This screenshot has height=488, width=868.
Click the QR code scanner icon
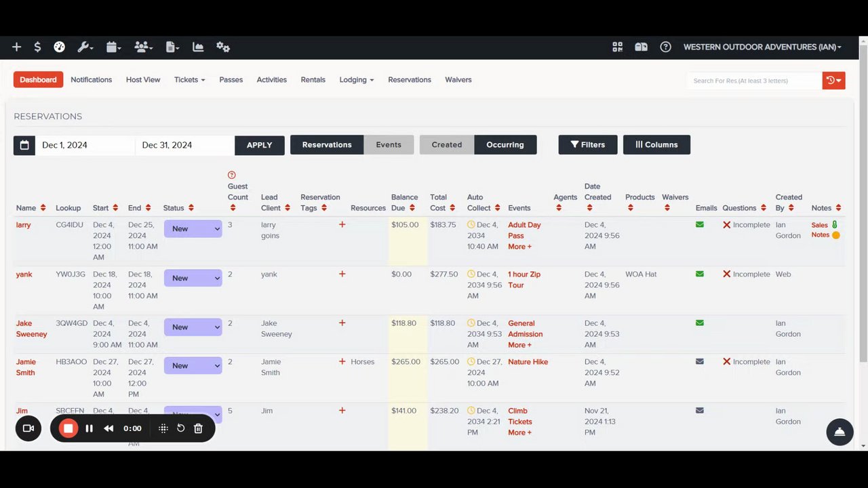[x=617, y=47]
